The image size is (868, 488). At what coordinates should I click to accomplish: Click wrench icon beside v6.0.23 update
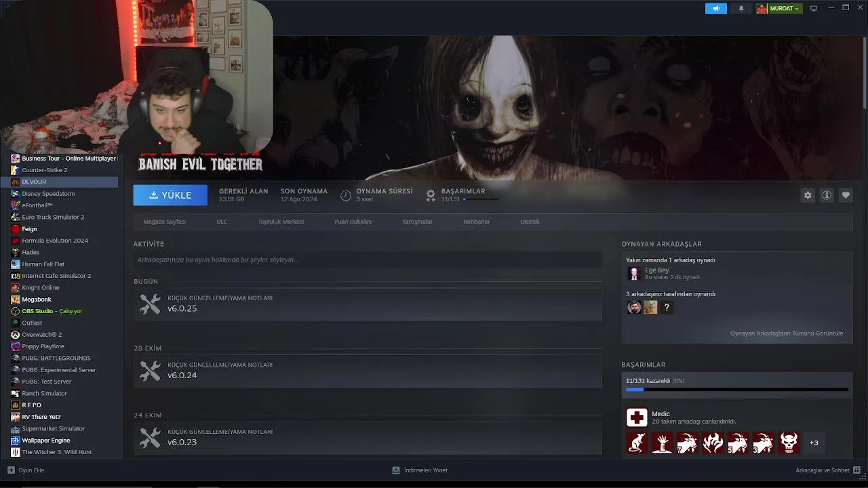click(150, 437)
